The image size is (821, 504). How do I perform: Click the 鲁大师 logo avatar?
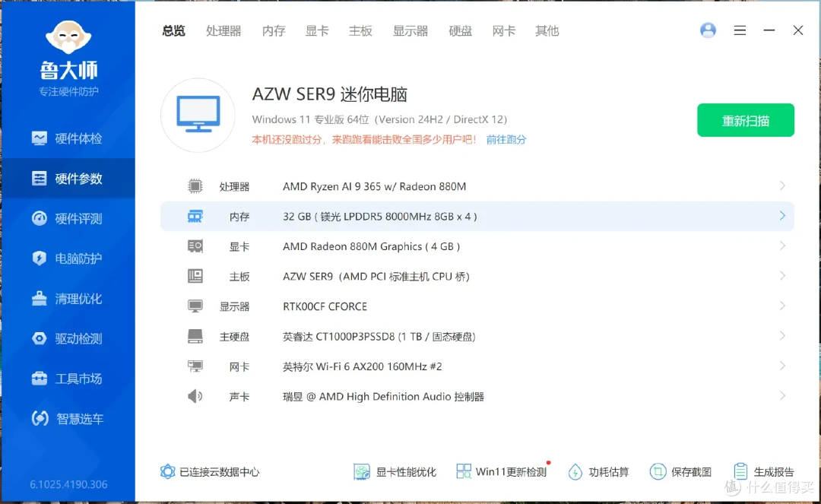(x=68, y=36)
